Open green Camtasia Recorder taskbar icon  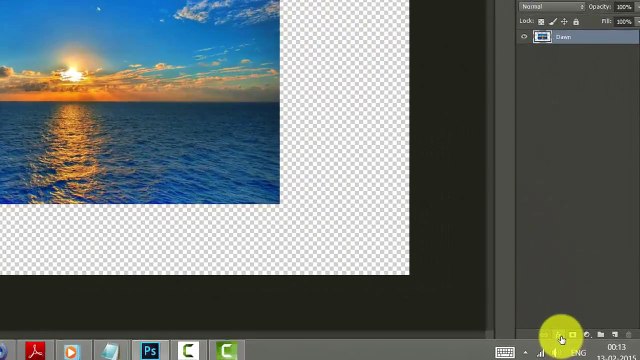227,351
